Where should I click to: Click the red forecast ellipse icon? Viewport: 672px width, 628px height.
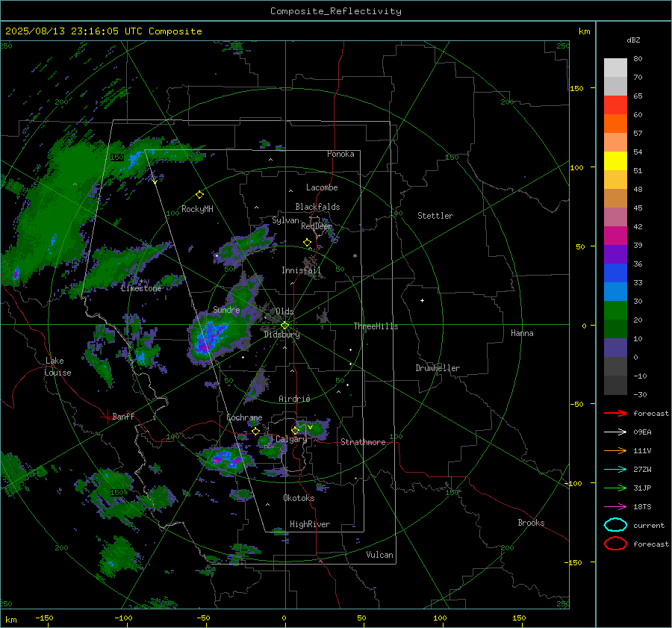pyautogui.click(x=615, y=544)
